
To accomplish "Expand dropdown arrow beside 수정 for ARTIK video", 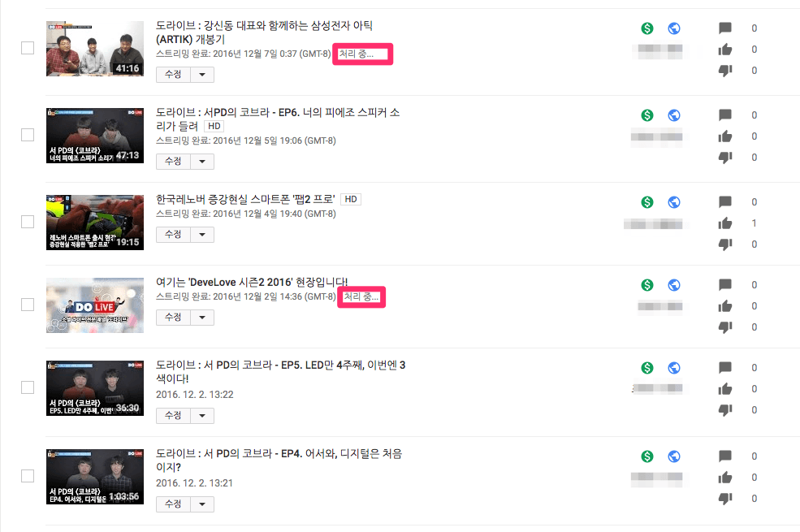I will (x=202, y=75).
